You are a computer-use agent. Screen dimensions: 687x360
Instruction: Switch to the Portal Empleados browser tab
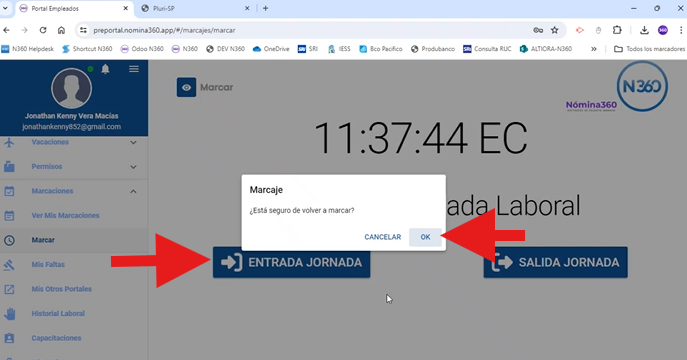pyautogui.click(x=74, y=8)
